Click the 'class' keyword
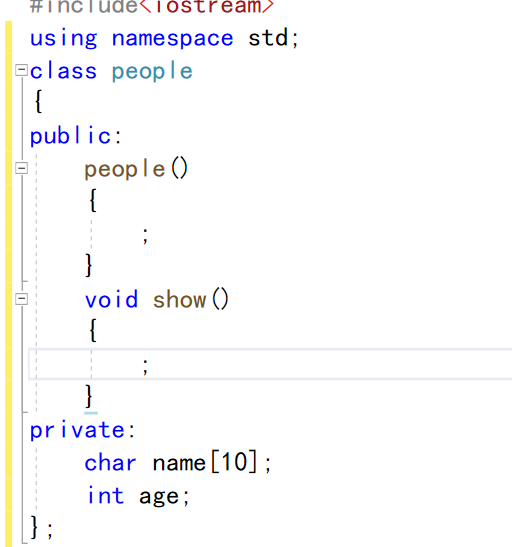Screen dimensions: 512x547 point(63,71)
